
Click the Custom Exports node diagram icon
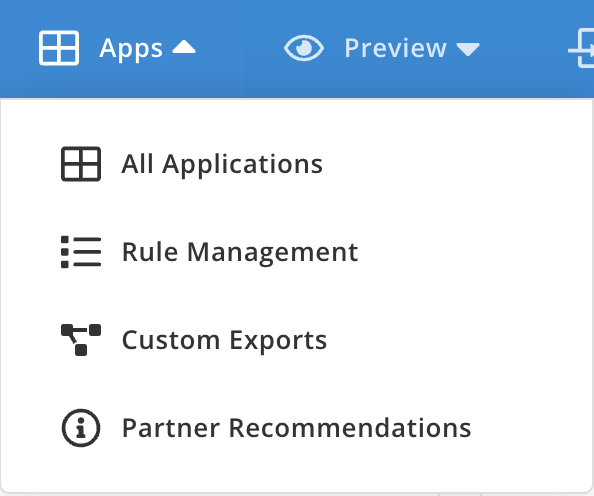coord(81,340)
